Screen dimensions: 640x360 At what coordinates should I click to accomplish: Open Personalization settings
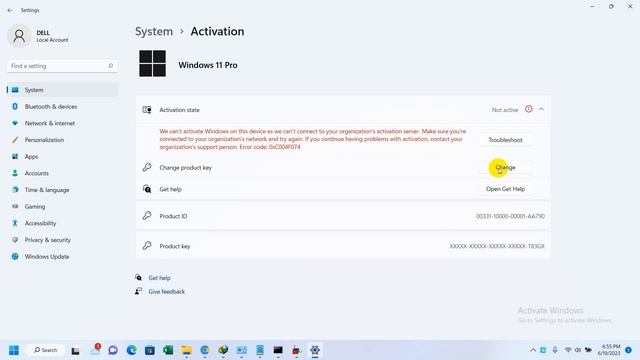point(62,140)
